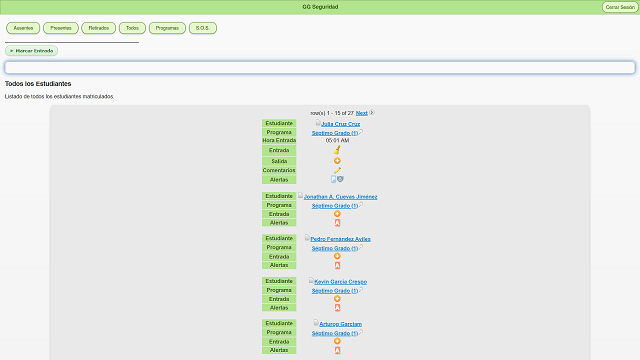Mark entrada plus icon for Pedro Fernandez Aviles

[x=337, y=256]
